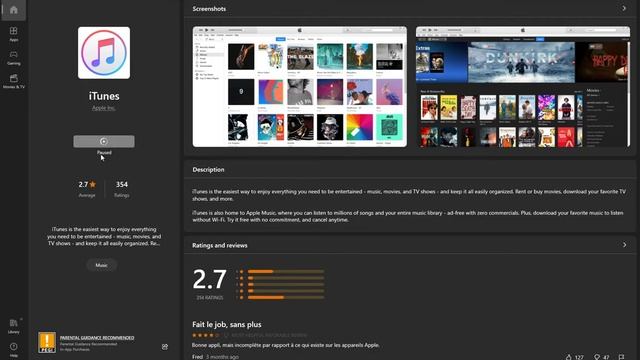
Task: Click the Ratings and reviews heading
Action: (x=220, y=245)
